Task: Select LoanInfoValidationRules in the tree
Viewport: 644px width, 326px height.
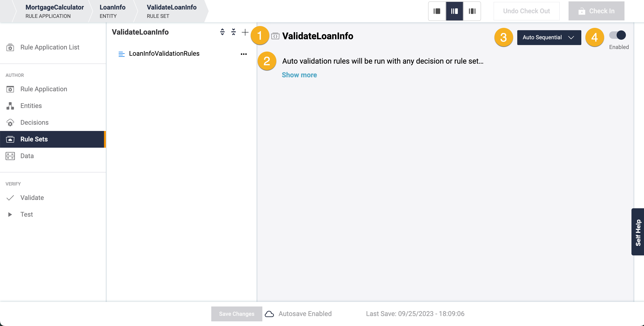Action: point(164,53)
